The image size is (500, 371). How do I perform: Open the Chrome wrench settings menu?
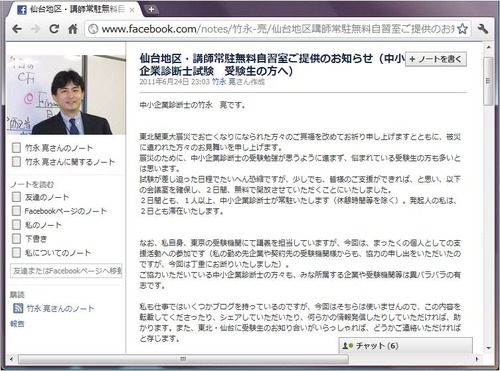[483, 29]
